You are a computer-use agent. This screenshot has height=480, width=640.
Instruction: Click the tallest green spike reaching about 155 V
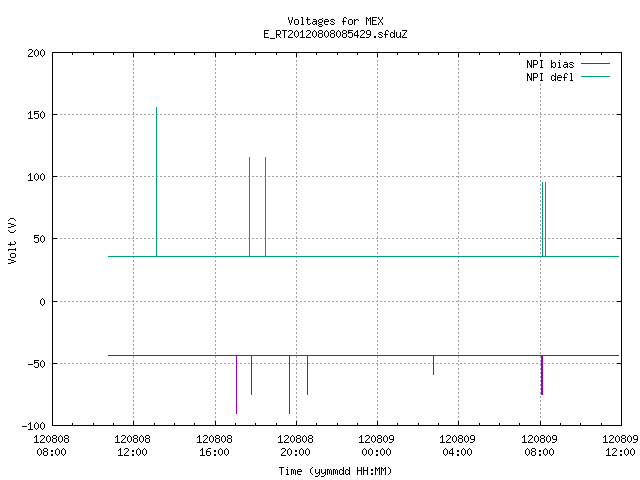pyautogui.click(x=156, y=182)
